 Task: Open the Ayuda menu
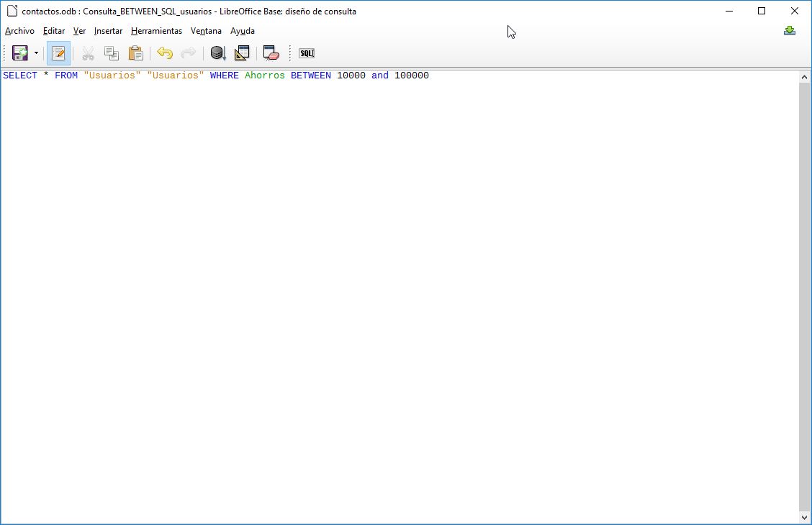[243, 31]
